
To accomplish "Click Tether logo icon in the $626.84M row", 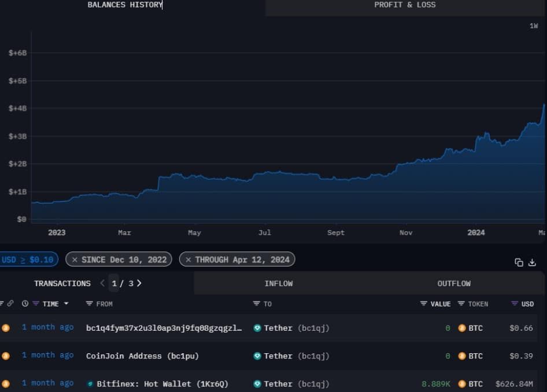I will click(x=257, y=384).
